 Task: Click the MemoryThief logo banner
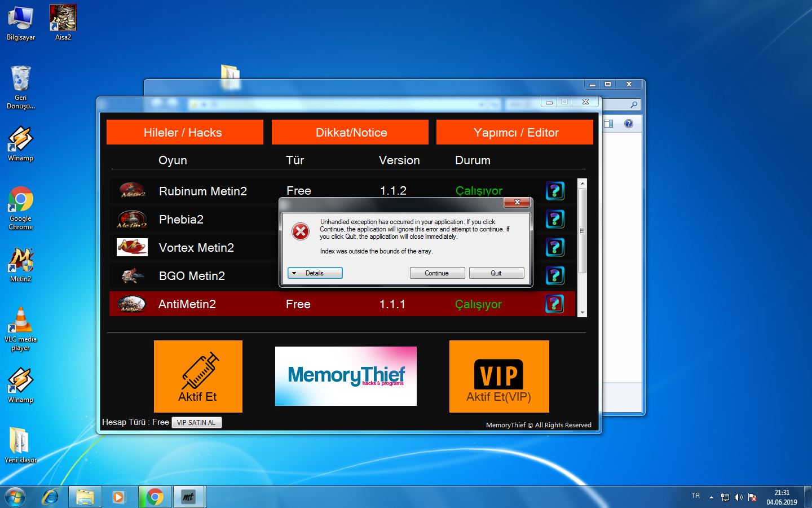click(x=346, y=376)
